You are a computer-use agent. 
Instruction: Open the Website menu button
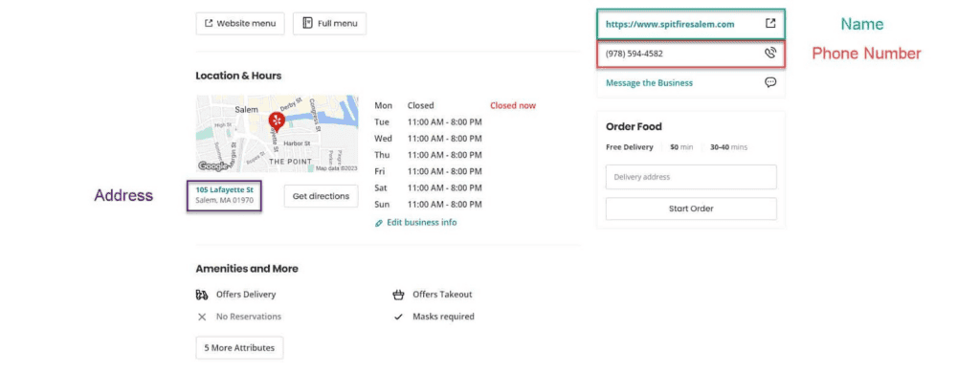pos(240,24)
